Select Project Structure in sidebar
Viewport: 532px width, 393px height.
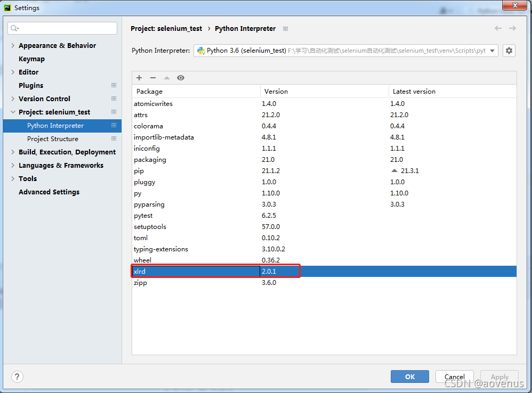(53, 139)
